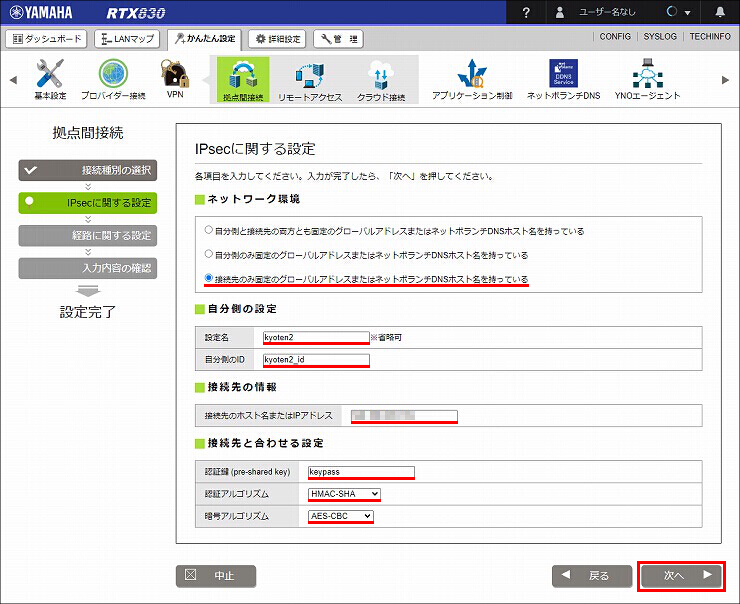Click the help question mark icon
Image resolution: width=740 pixels, height=604 pixels.
(x=526, y=12)
